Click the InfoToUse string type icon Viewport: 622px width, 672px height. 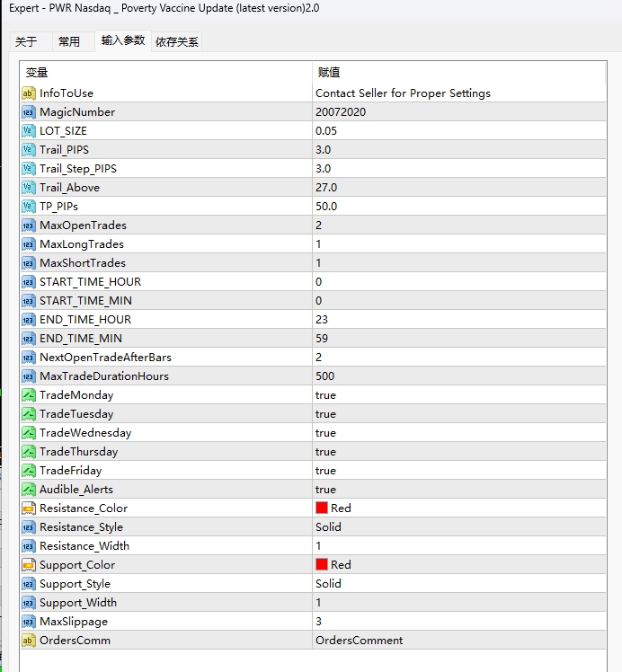pyautogui.click(x=28, y=93)
